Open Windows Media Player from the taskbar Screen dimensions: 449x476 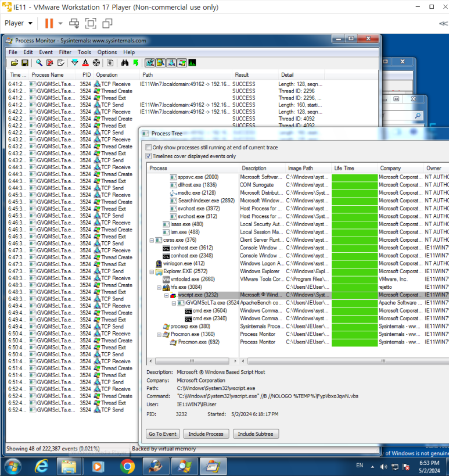[x=98, y=467]
